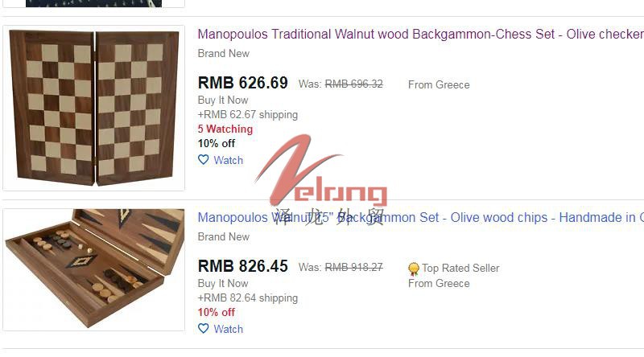This screenshot has height=357, width=644.
Task: Click From Greece under Top Rated Seller
Action: click(x=439, y=284)
